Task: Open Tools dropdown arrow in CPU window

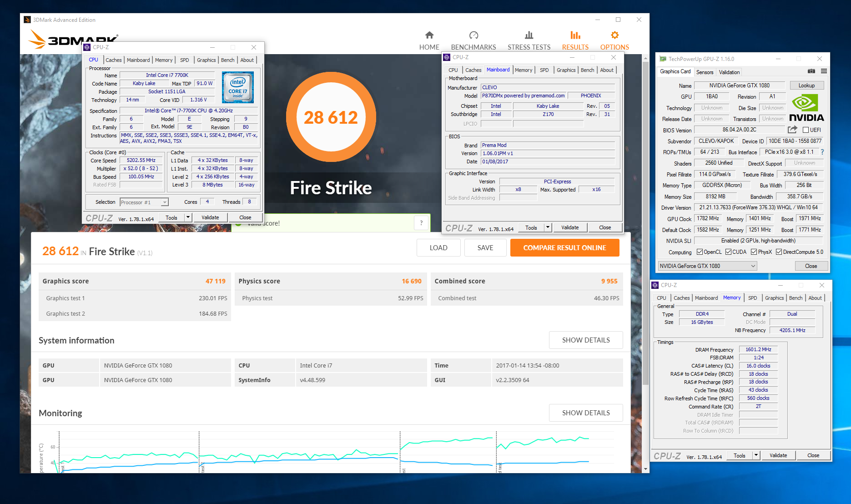Action: (x=188, y=217)
